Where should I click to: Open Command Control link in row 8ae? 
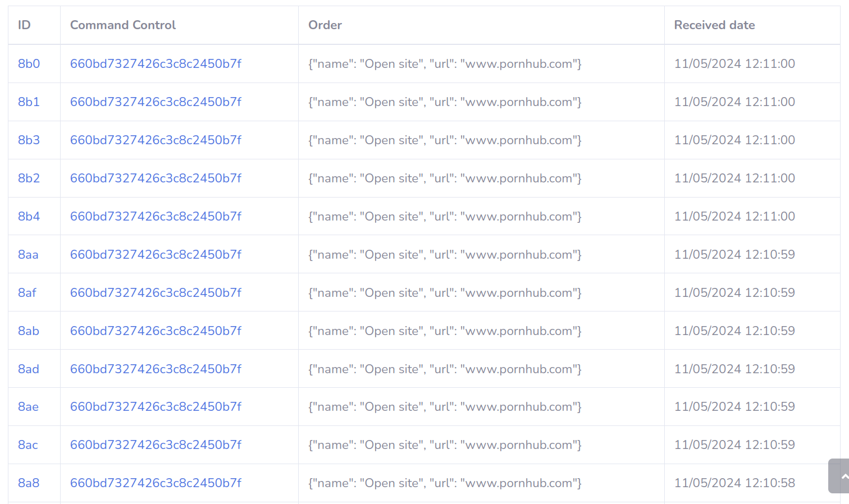point(156,407)
